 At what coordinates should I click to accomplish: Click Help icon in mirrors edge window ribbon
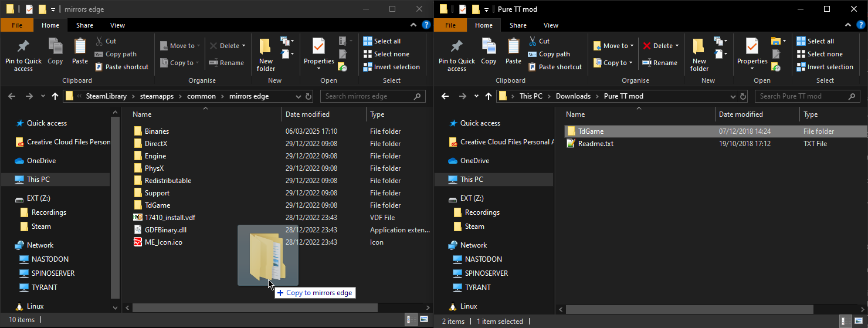(x=426, y=25)
